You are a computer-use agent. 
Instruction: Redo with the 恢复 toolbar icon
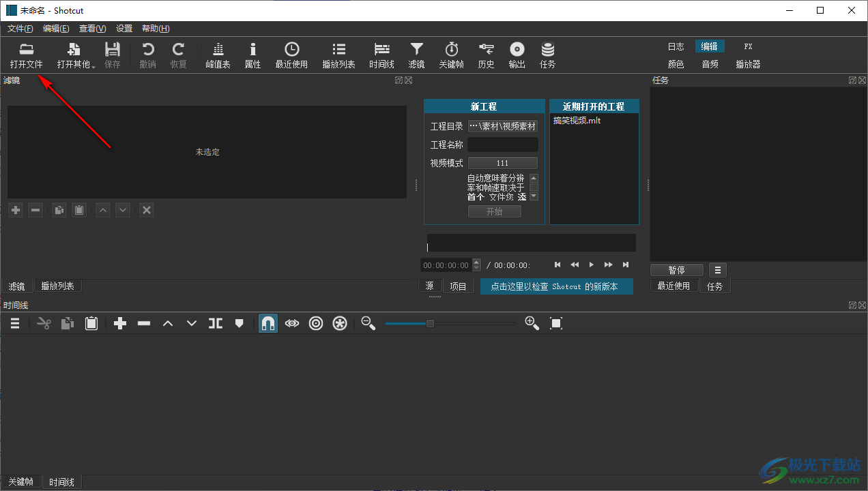click(x=178, y=56)
